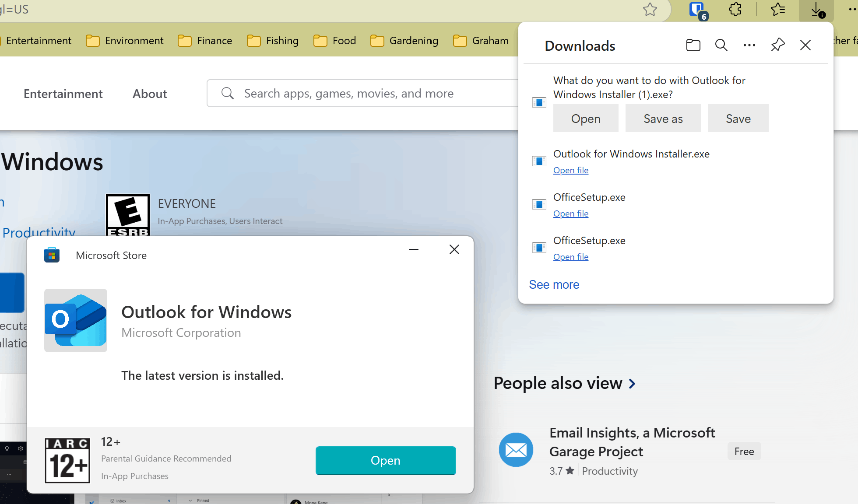Pin the Downloads panel

[x=777, y=45]
